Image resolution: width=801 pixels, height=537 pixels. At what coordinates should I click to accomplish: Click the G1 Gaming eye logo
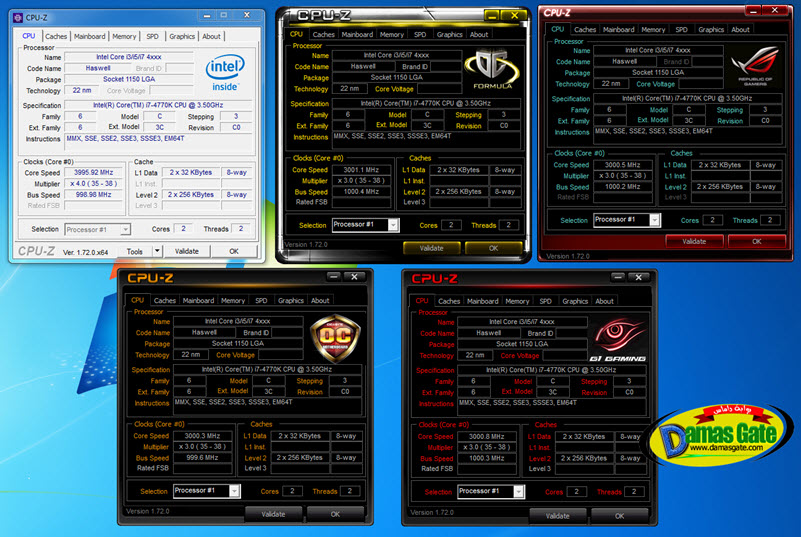click(x=618, y=339)
